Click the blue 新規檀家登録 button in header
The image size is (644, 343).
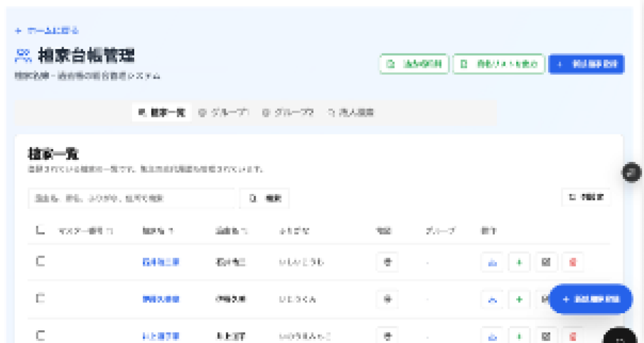pos(586,64)
